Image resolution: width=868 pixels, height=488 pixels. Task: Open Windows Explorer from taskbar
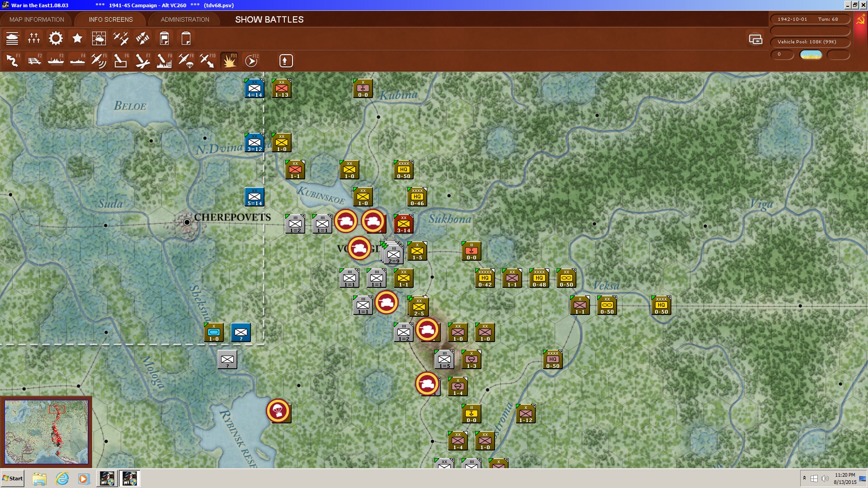(x=39, y=479)
